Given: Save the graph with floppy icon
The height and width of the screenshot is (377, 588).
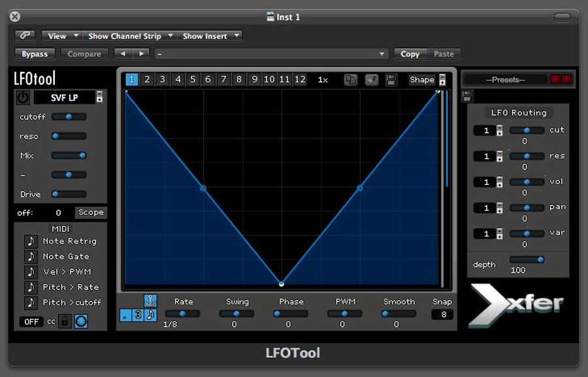Looking at the screenshot, I should click(x=391, y=80).
